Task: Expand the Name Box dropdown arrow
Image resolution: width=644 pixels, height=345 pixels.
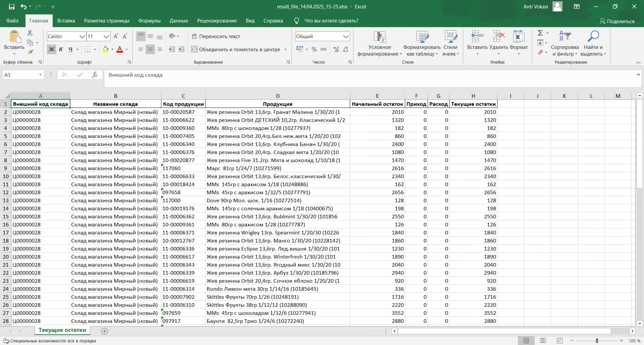Action: pos(40,75)
